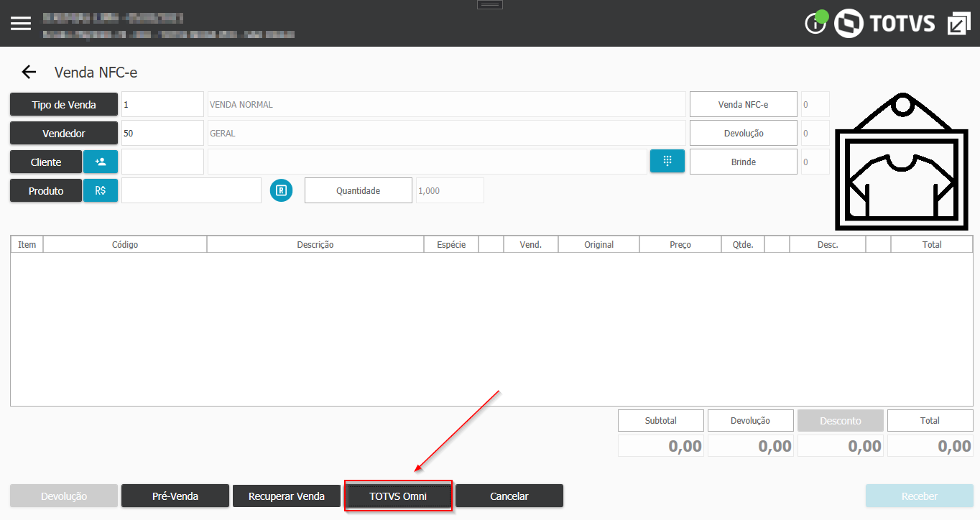
Task: Click the VENDA NORMAL description field
Action: [446, 104]
